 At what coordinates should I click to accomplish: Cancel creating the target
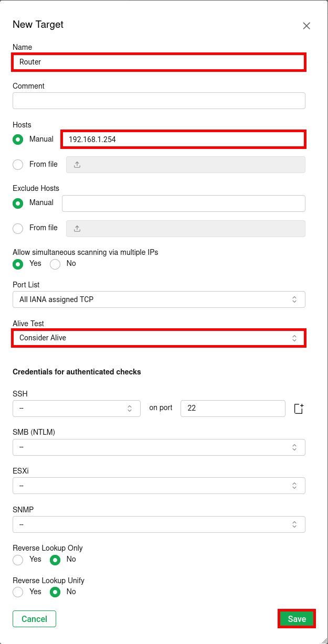pos(34,618)
